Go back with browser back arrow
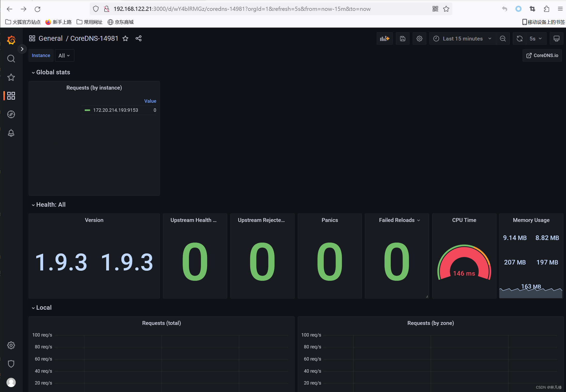The image size is (566, 392). click(10, 9)
